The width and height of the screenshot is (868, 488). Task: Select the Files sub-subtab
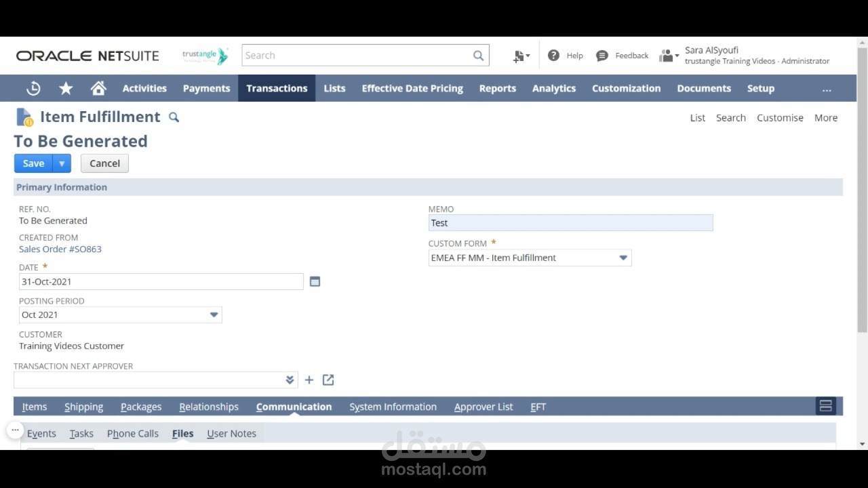[x=182, y=433]
